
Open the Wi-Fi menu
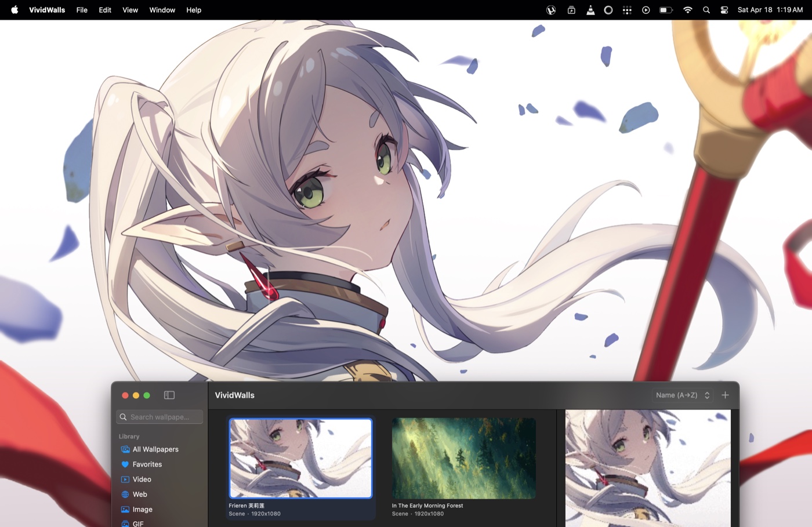coord(688,10)
